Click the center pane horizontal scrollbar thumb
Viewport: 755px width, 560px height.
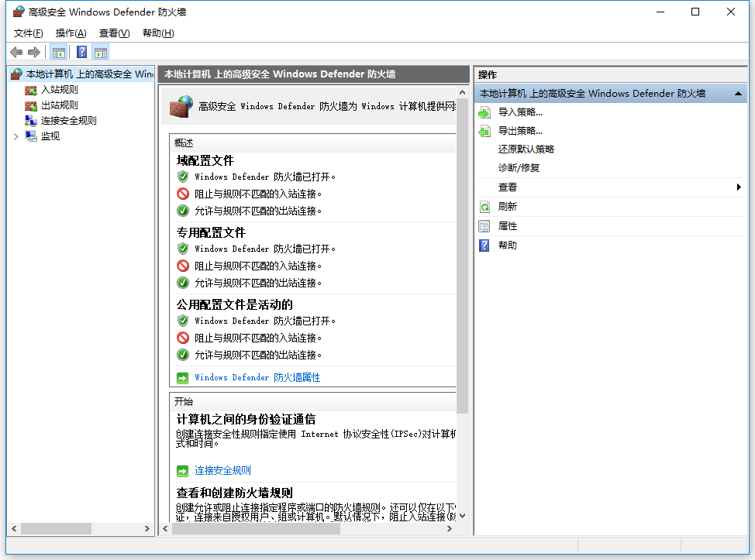coord(256,529)
